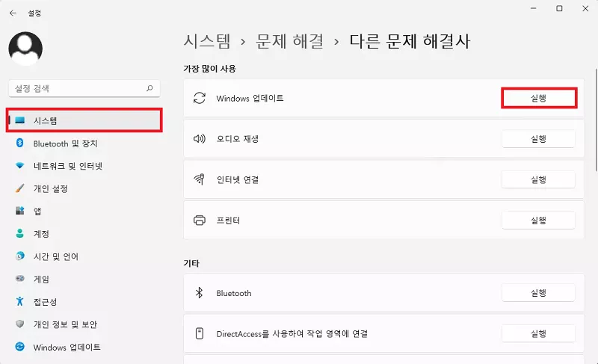Screen dimensions: 598x364
Task: Click the apps icon in the sidebar
Action: [x=20, y=210]
